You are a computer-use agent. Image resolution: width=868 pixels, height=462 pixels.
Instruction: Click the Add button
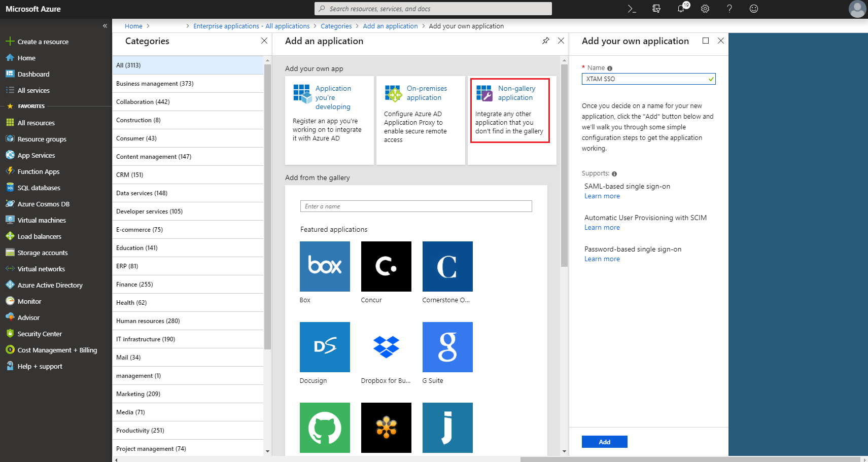click(604, 441)
